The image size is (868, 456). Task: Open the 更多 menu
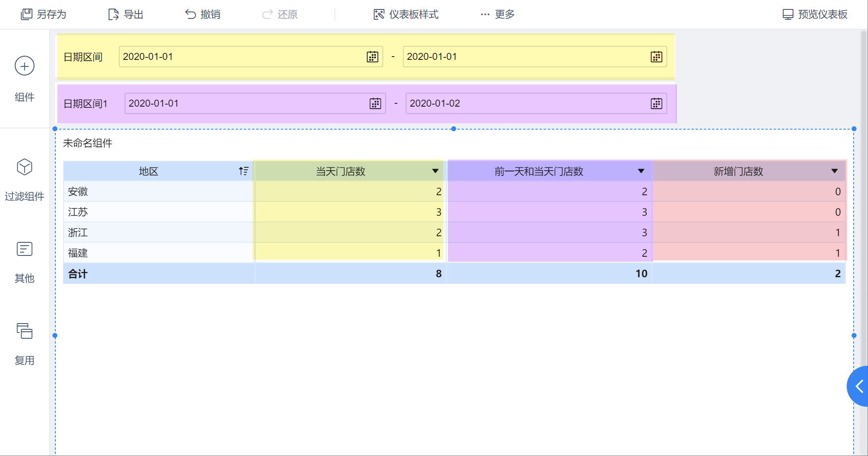(x=498, y=14)
